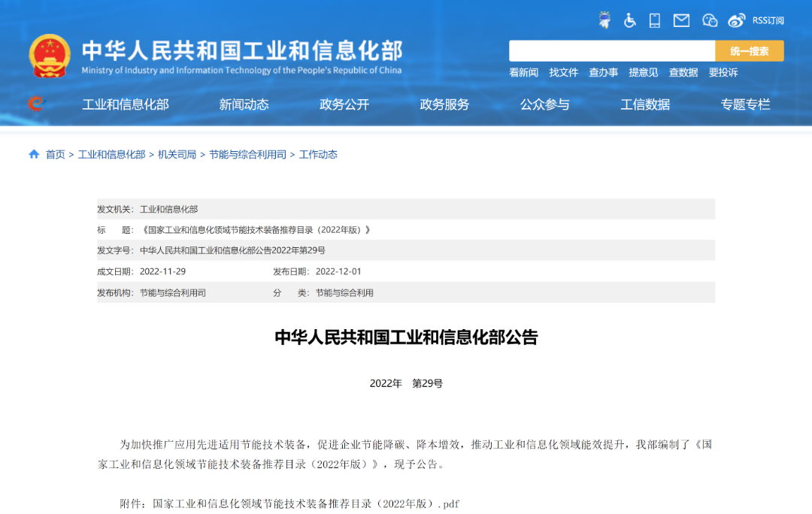Open the wheelchair accessibility mode icon

click(x=630, y=20)
